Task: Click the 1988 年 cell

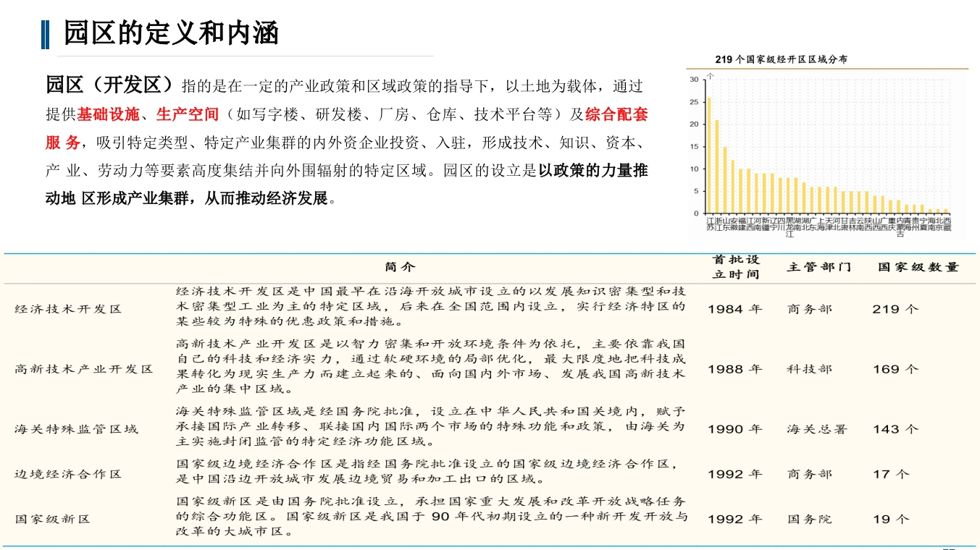Action: 735,369
